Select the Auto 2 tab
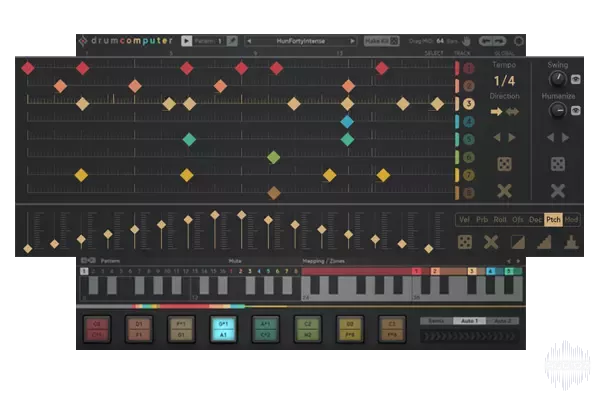This screenshot has width=600, height=400. (502, 321)
